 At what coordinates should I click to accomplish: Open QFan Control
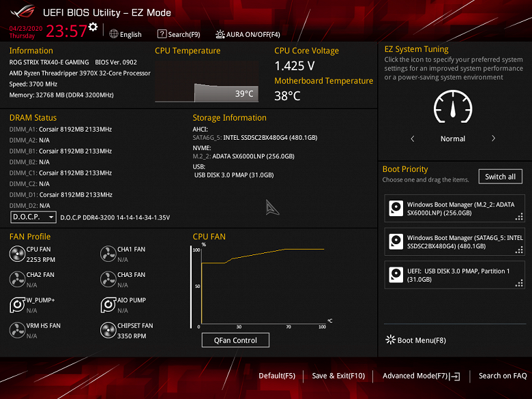tap(235, 340)
